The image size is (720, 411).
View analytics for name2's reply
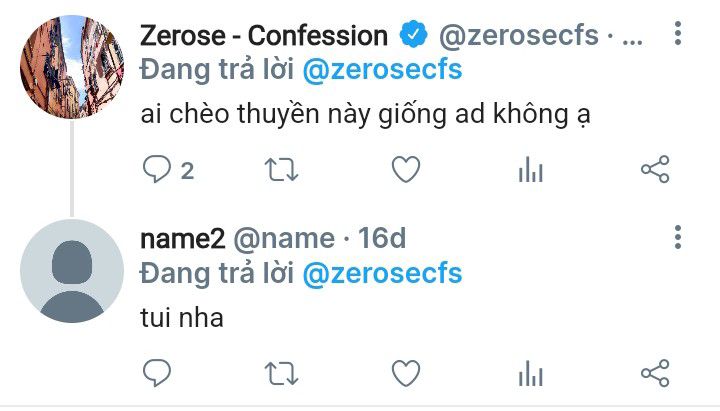click(x=529, y=375)
